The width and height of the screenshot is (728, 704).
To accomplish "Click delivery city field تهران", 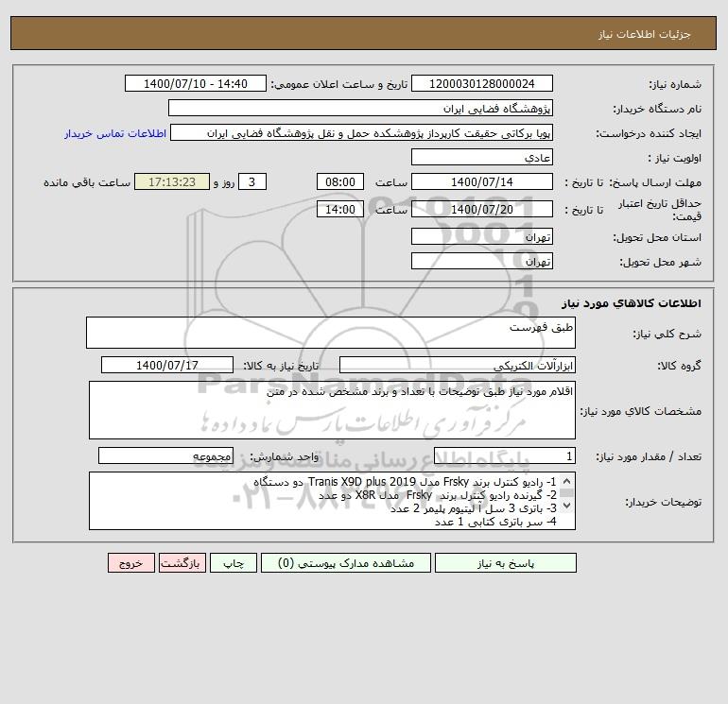I will pyautogui.click(x=482, y=261).
